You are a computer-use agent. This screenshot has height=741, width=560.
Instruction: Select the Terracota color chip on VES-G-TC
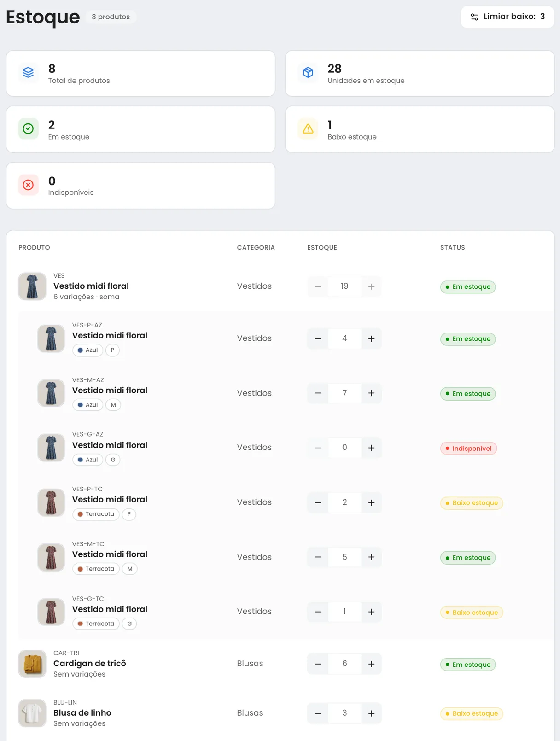[x=96, y=624]
